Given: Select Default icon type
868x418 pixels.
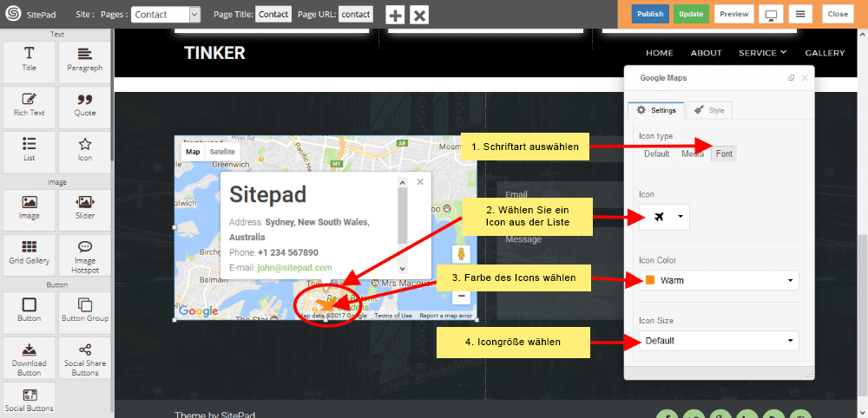Looking at the screenshot, I should click(656, 153).
